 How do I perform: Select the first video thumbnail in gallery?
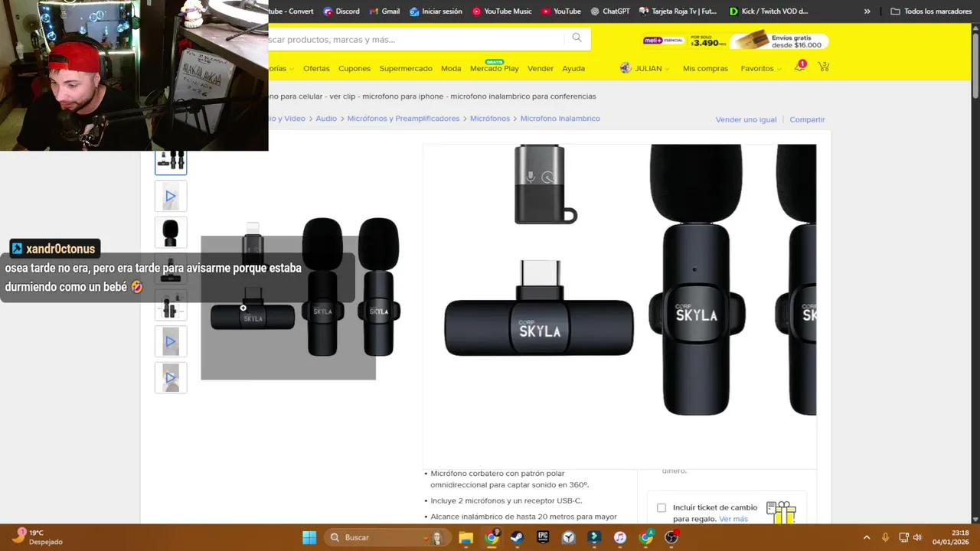coord(171,197)
